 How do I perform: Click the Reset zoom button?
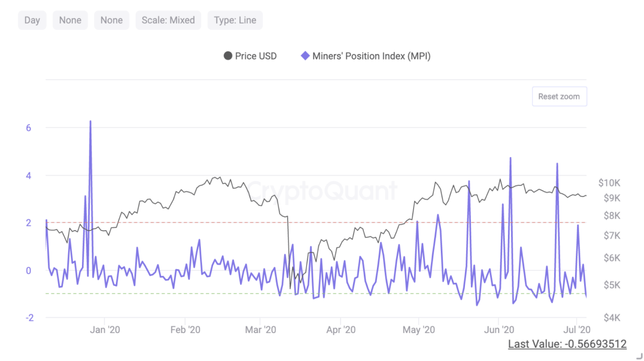pos(559,96)
